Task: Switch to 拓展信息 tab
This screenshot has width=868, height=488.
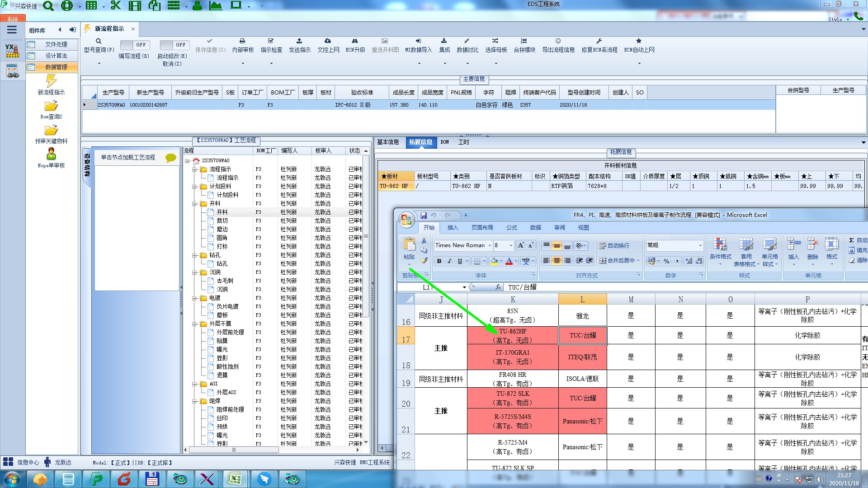Action: (x=420, y=142)
